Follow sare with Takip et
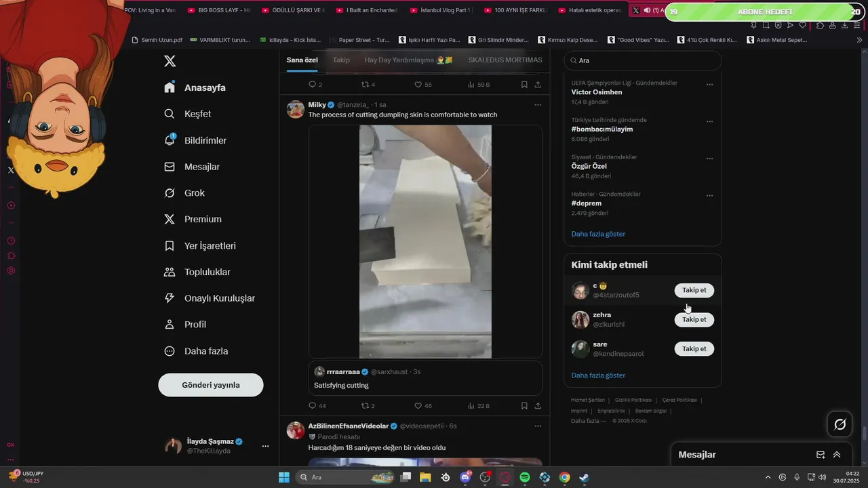Viewport: 868px width, 488px height. tap(694, 348)
